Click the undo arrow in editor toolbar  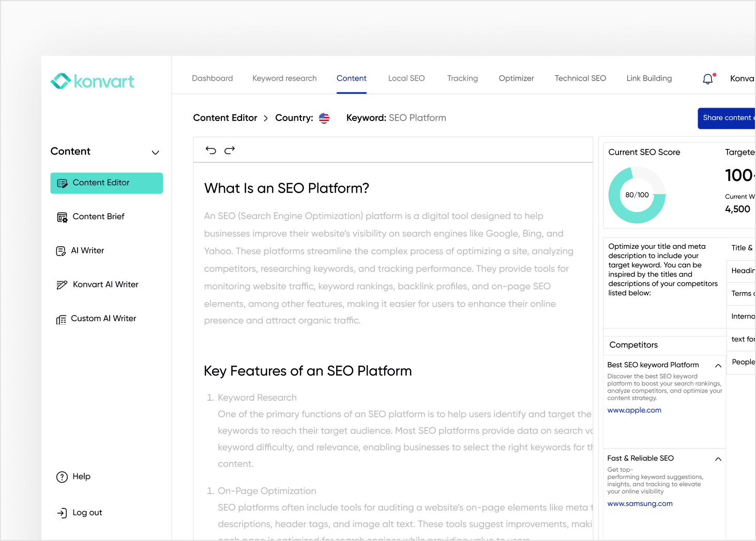(210, 150)
